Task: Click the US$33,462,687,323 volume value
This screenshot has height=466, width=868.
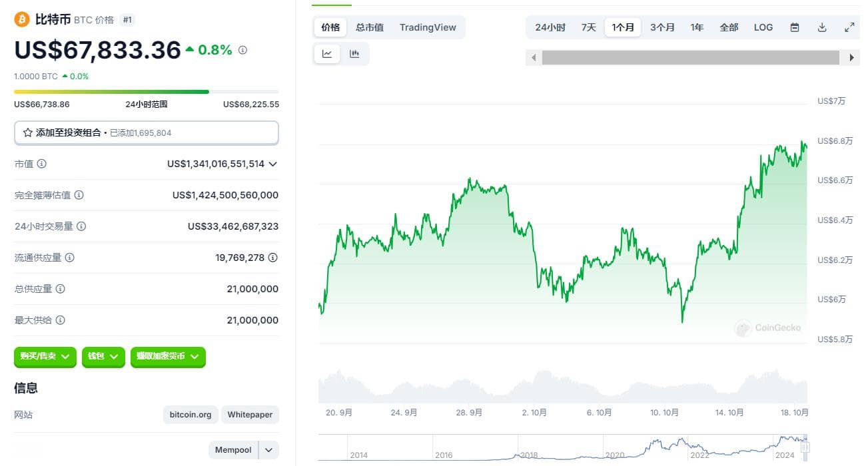Action: 233,226
